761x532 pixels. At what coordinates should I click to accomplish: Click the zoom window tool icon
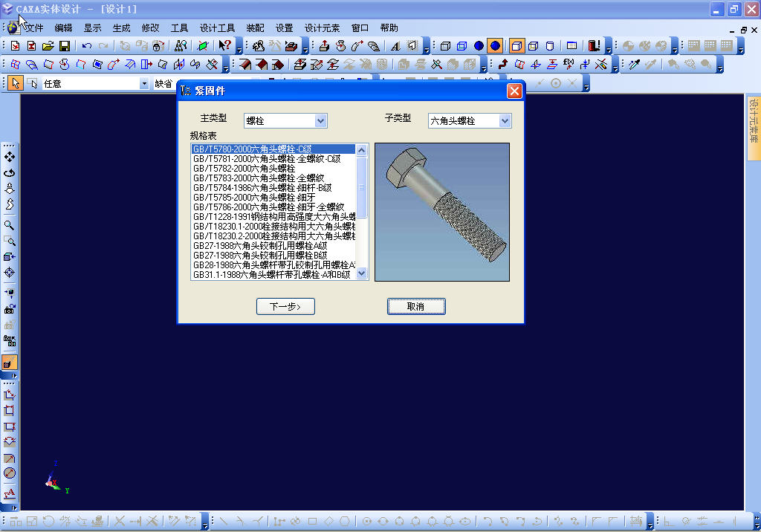9,241
